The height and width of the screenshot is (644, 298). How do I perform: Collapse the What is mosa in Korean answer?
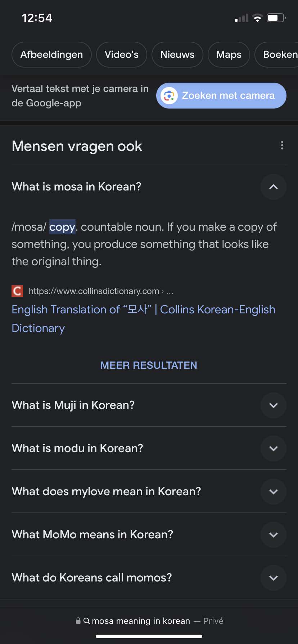pos(274,187)
